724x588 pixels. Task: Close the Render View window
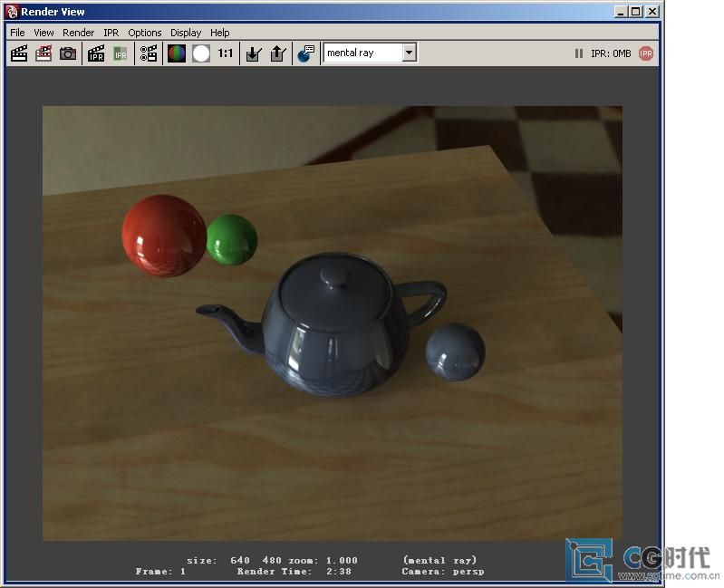[652, 12]
